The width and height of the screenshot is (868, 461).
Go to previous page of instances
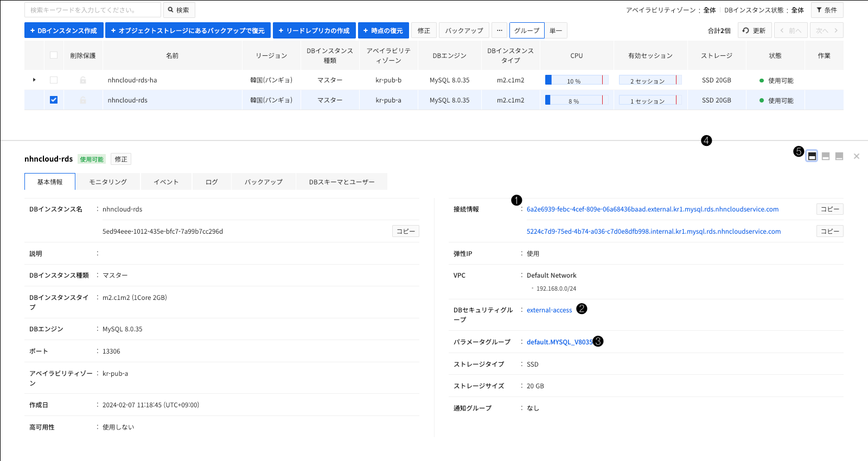[x=791, y=30]
